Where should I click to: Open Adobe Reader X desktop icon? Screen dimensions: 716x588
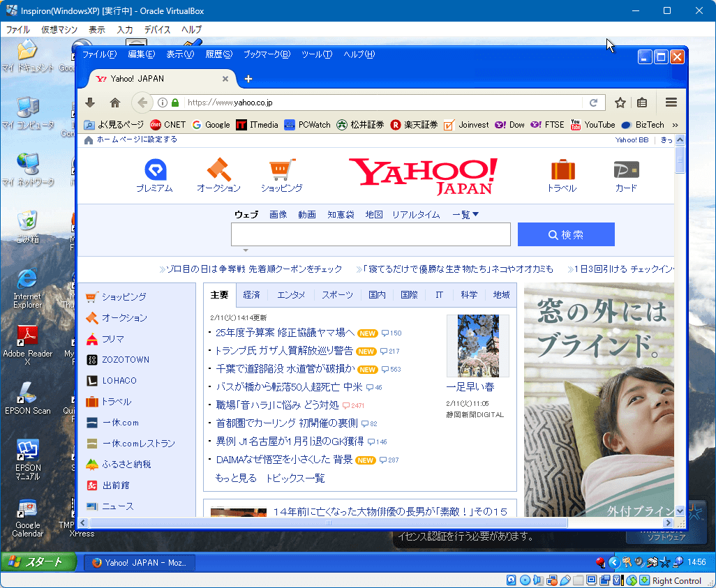pos(27,345)
